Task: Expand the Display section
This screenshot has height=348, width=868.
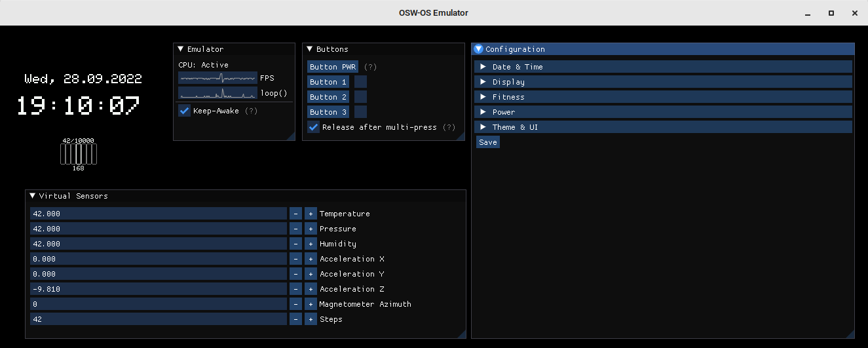Action: click(x=663, y=82)
